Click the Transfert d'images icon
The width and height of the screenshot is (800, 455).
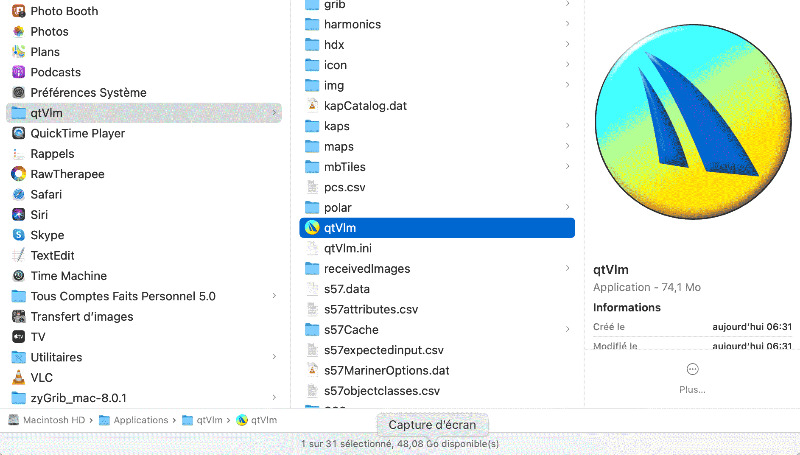(x=18, y=316)
